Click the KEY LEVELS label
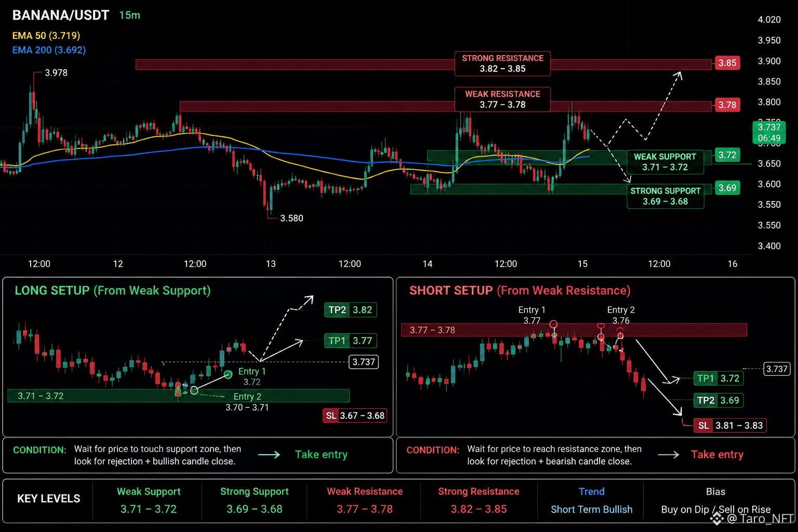This screenshot has height=532, width=798. 48,499
